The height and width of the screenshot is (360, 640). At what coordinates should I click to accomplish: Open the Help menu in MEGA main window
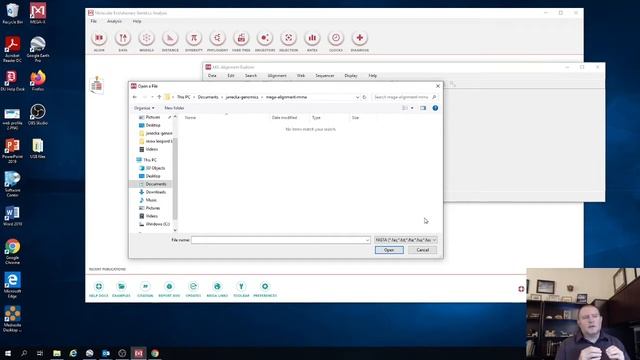137,21
